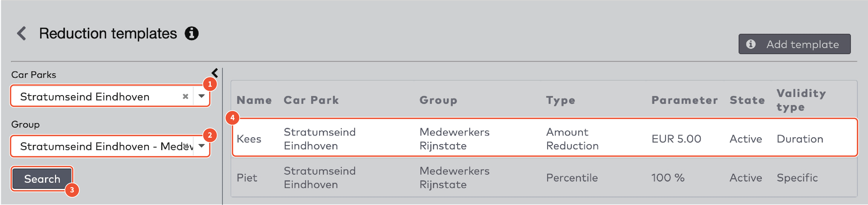Expand the Group dropdown arrow

202,146
